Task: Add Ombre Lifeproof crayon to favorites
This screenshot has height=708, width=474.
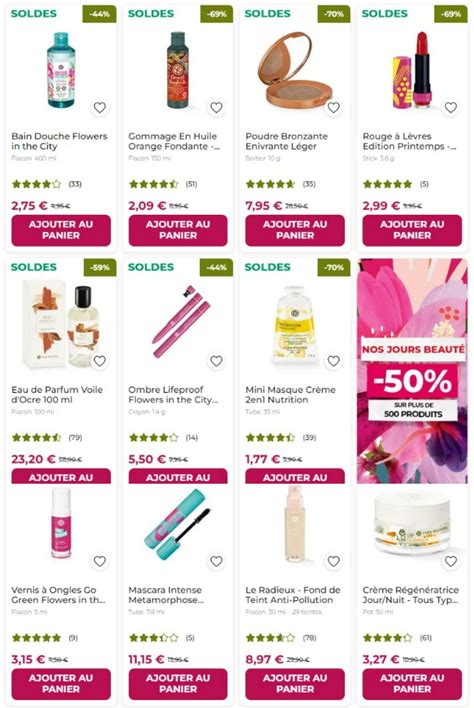Action: click(216, 361)
